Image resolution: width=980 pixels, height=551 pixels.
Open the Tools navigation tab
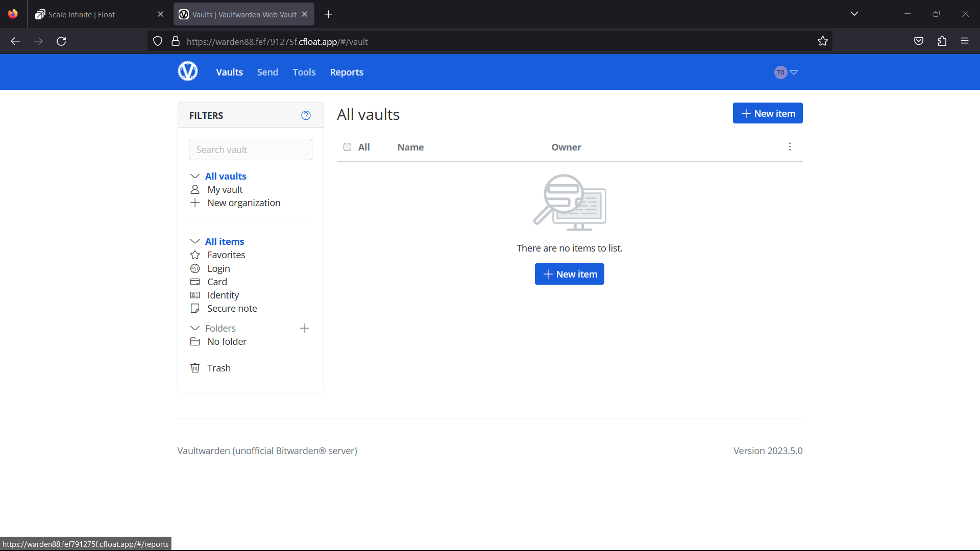304,72
